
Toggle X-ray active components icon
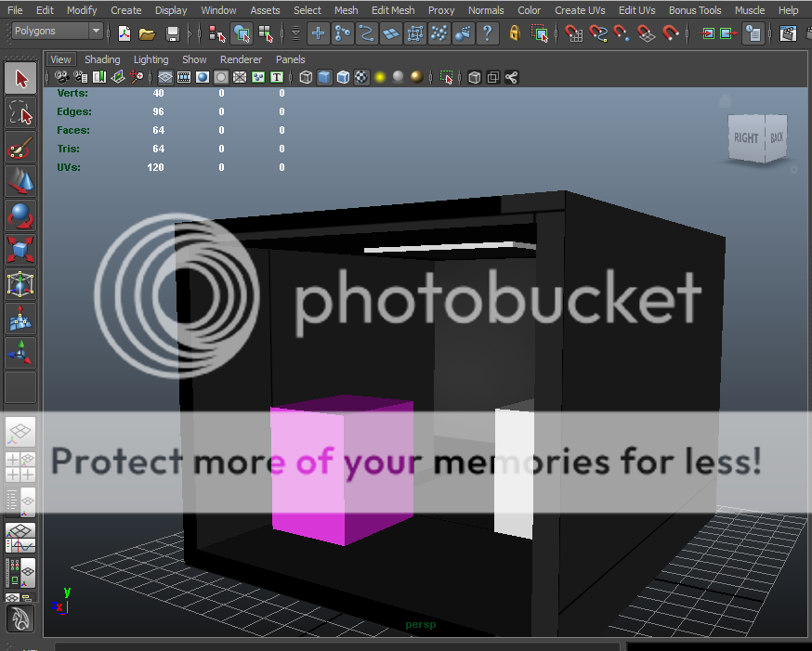[493, 78]
